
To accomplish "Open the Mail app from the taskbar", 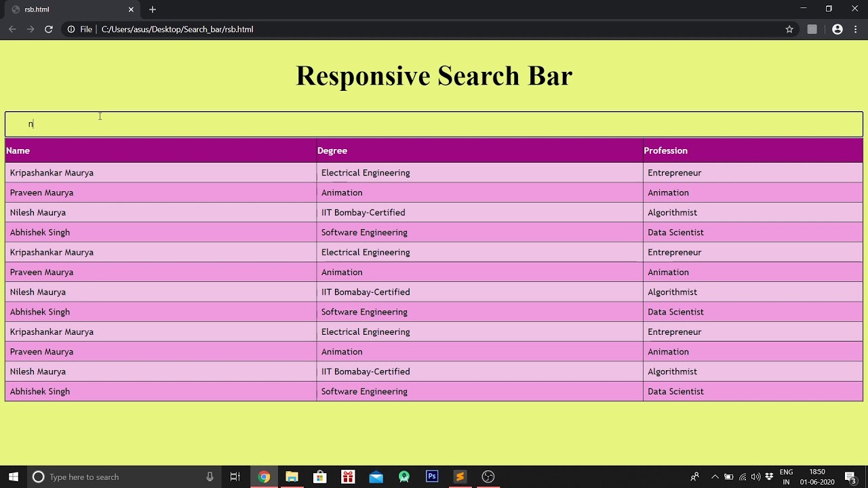I will pyautogui.click(x=376, y=476).
